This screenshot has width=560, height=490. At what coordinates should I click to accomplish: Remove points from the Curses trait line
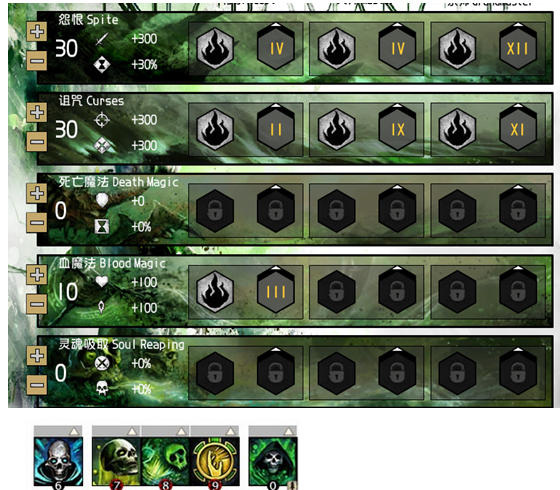pyautogui.click(x=37, y=142)
